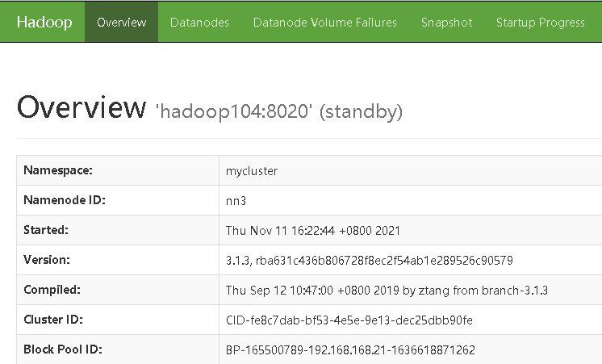Screen dimensions: 602x364
Task: Select the Overview tab
Action: 121,23
